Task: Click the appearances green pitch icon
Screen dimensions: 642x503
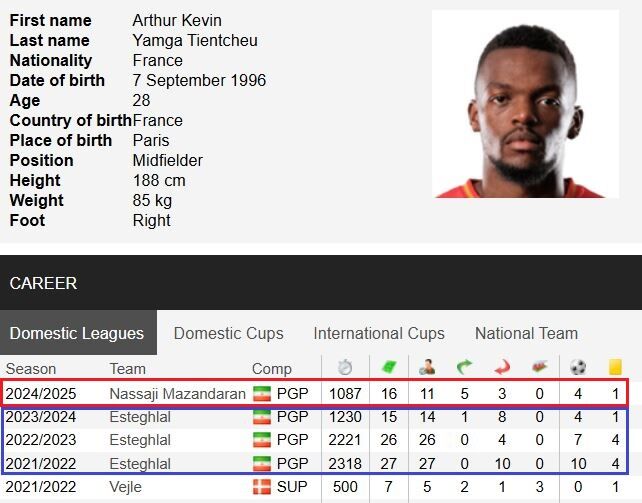Action: point(389,367)
